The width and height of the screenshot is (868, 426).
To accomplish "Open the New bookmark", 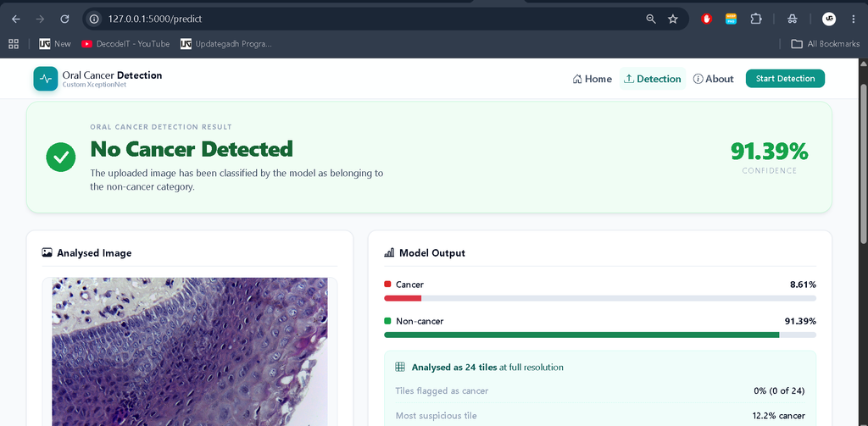I will [55, 44].
